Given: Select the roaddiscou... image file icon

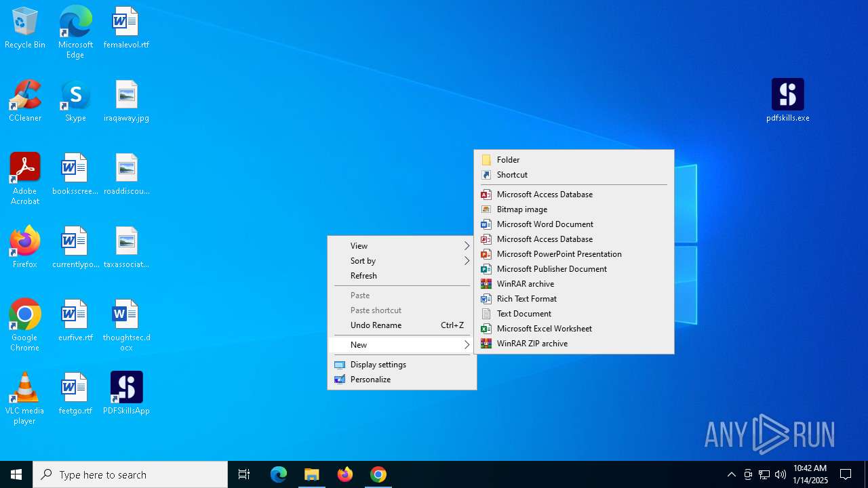Looking at the screenshot, I should 126,174.
